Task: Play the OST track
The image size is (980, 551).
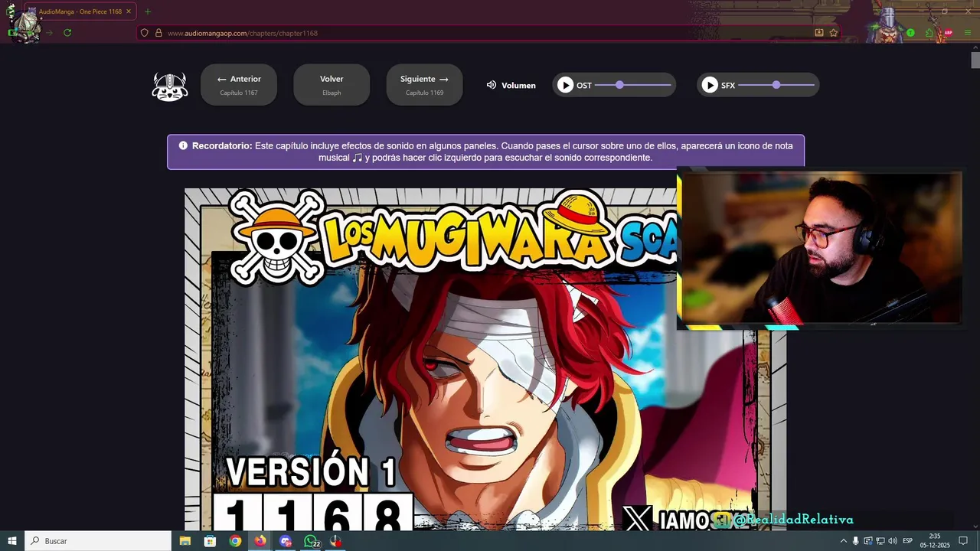Action: click(x=565, y=85)
